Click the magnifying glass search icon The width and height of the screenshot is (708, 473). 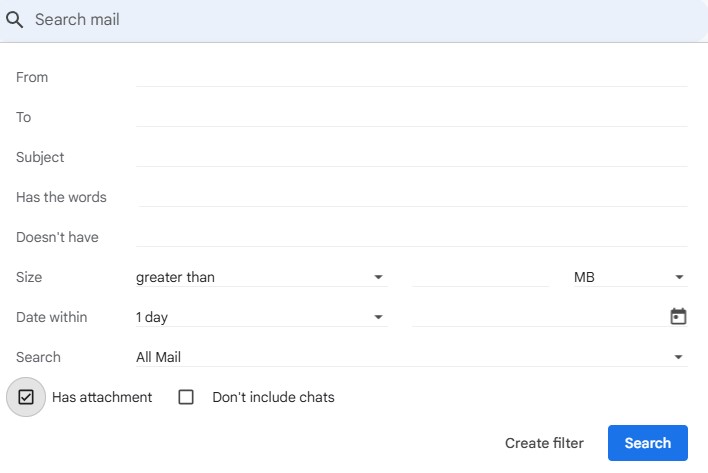[x=14, y=20]
